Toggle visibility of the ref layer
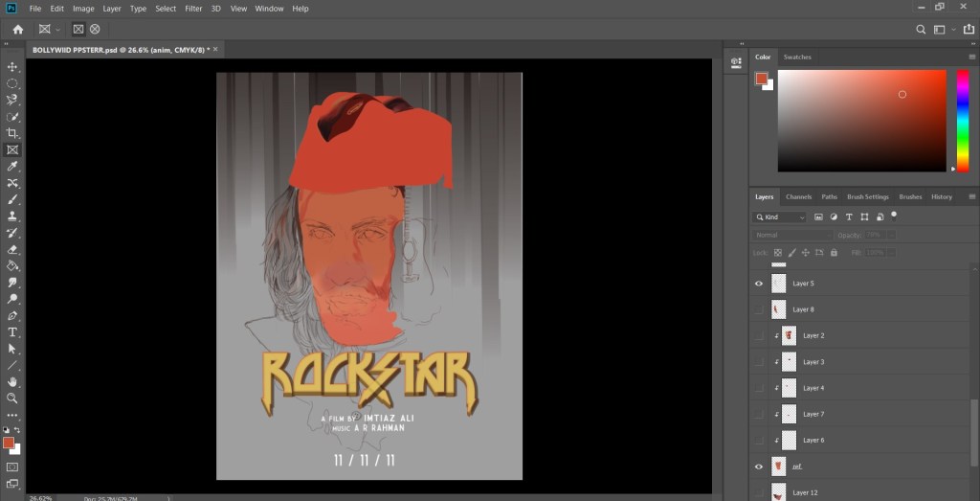The width and height of the screenshot is (980, 501). tap(759, 467)
